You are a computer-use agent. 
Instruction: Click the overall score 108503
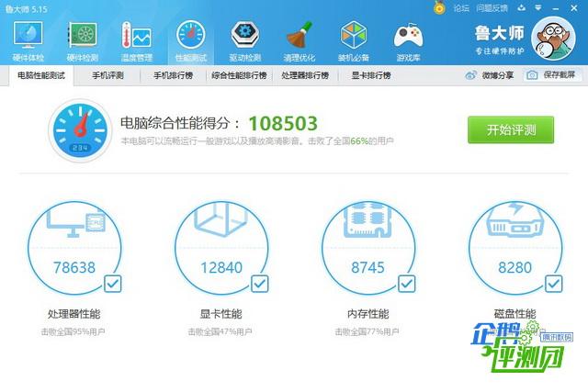(x=283, y=124)
